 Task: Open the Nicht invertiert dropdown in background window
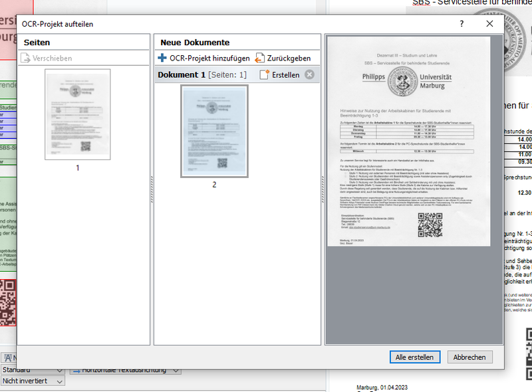[x=33, y=381]
